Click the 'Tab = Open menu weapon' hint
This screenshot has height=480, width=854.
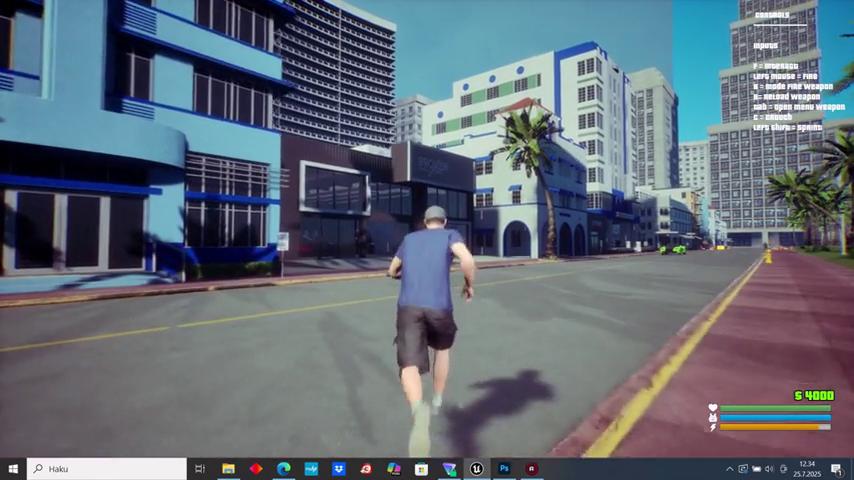[x=799, y=107]
